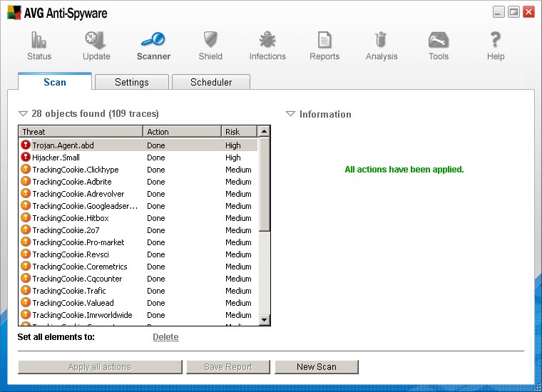Image resolution: width=542 pixels, height=392 pixels.
Task: Maximize the AVG Anti-Spyware window
Action: 513,12
